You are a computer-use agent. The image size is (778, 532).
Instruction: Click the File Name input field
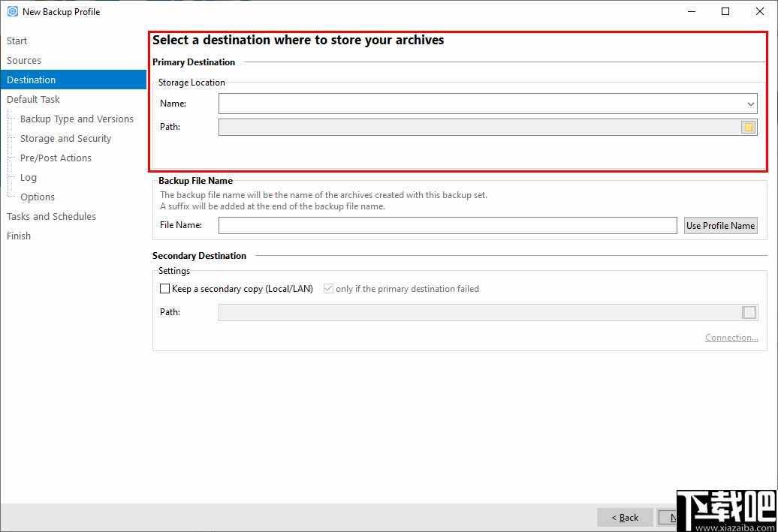coord(448,226)
